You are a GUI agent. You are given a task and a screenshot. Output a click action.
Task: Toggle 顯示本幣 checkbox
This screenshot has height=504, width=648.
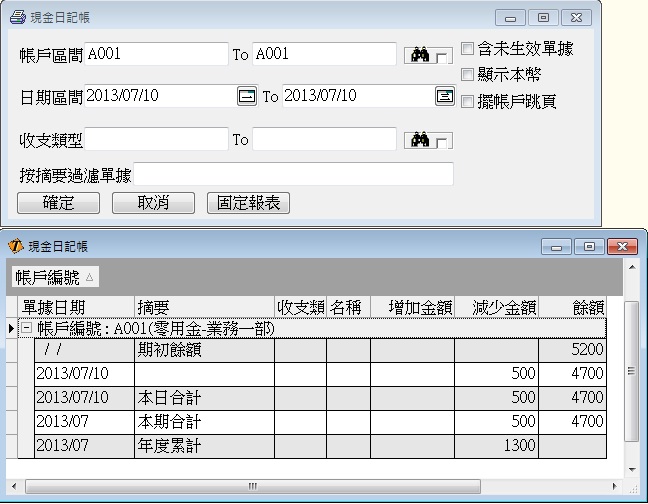pyautogui.click(x=467, y=74)
